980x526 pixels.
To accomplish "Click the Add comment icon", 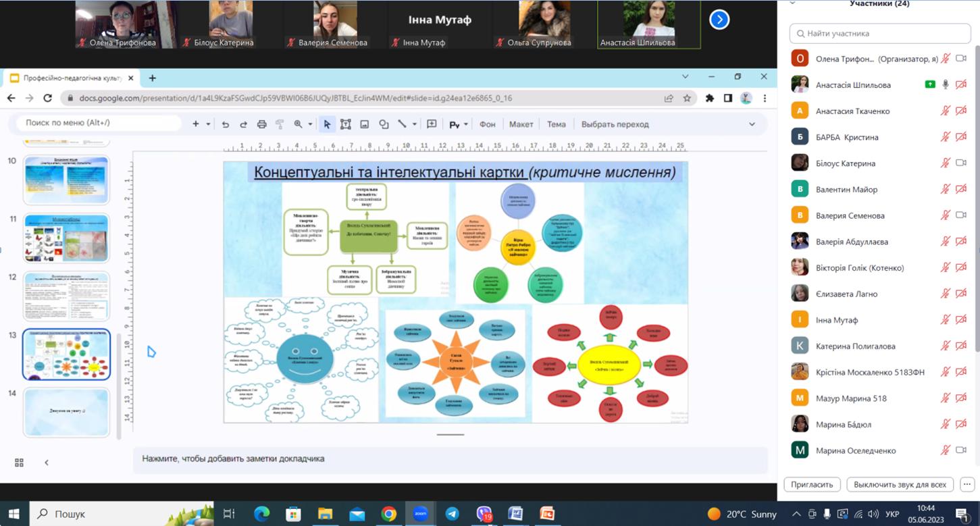I will (432, 124).
